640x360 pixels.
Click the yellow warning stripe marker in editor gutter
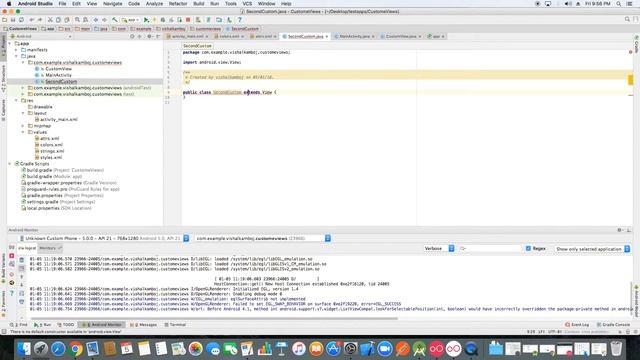[x=630, y=80]
